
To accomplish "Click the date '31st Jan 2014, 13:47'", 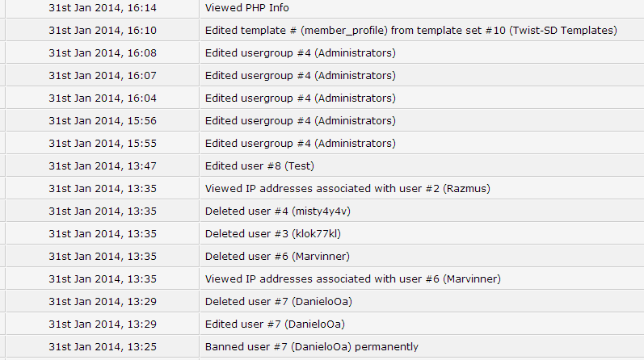I will [x=103, y=165].
